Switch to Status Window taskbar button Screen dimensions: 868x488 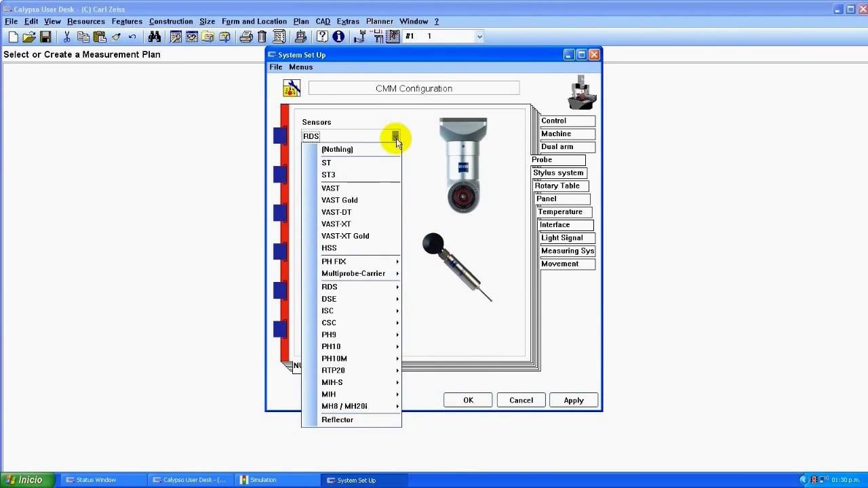pyautogui.click(x=103, y=480)
